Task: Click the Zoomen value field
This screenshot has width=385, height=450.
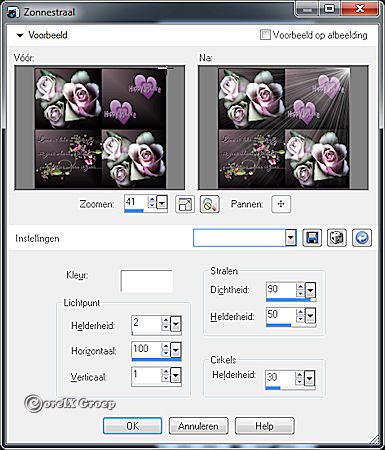Action: pos(135,202)
